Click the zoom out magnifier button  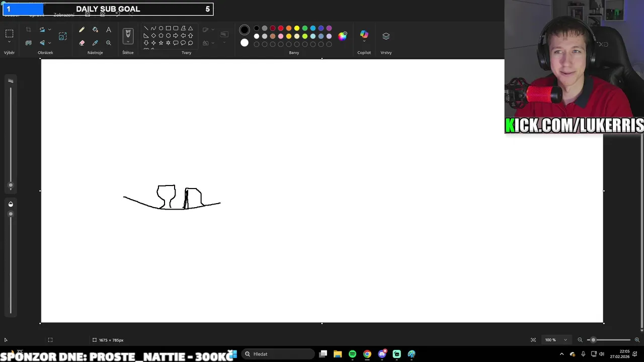(580, 340)
